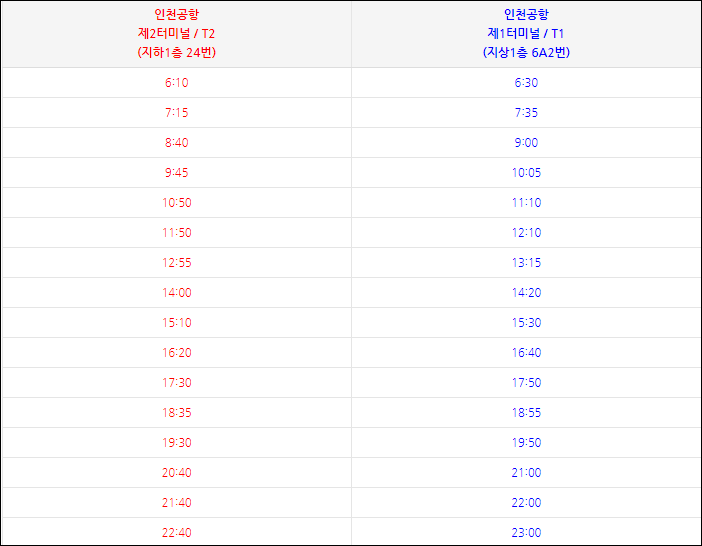This screenshot has width=702, height=546.
Task: Select the 17:30 departure time
Action: 176,383
